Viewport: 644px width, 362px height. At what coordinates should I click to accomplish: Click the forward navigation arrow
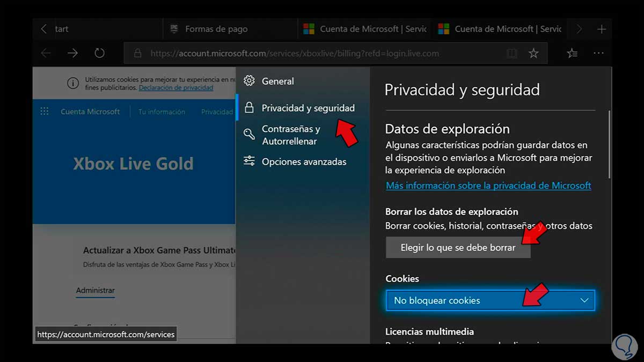coord(72,53)
